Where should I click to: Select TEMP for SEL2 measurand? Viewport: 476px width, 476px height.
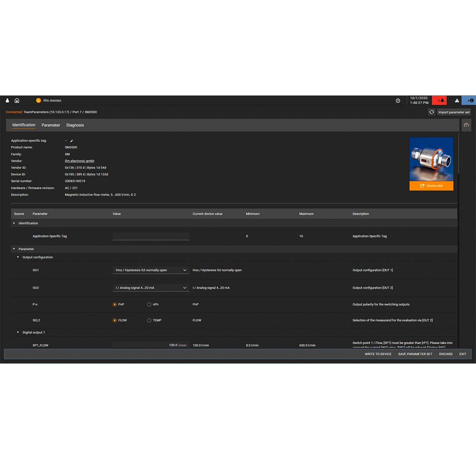point(149,320)
